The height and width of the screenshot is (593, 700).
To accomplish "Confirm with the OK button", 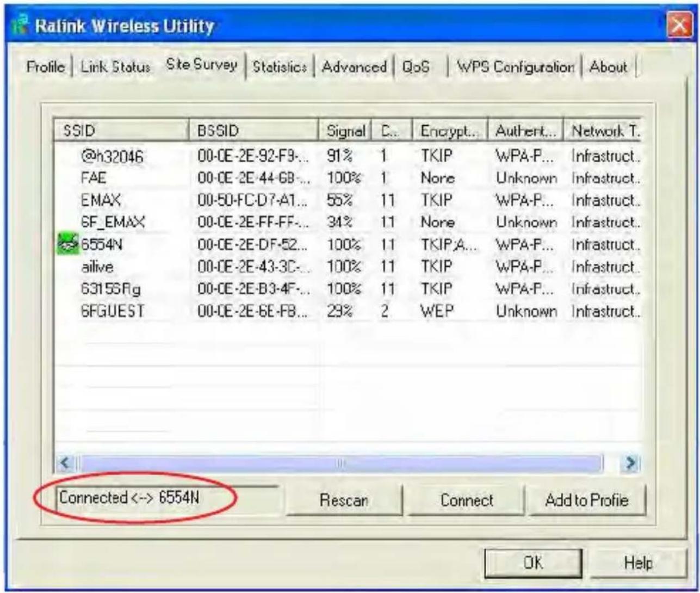I will (533, 563).
